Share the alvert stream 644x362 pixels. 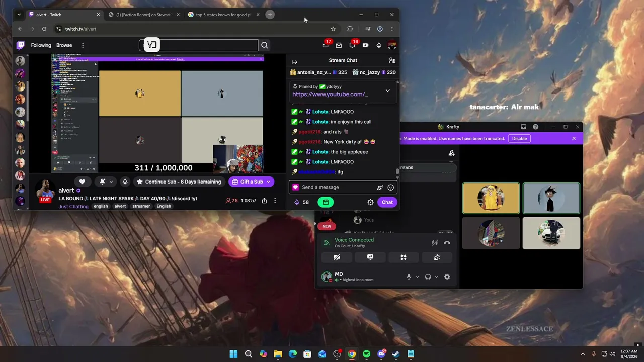tap(264, 201)
